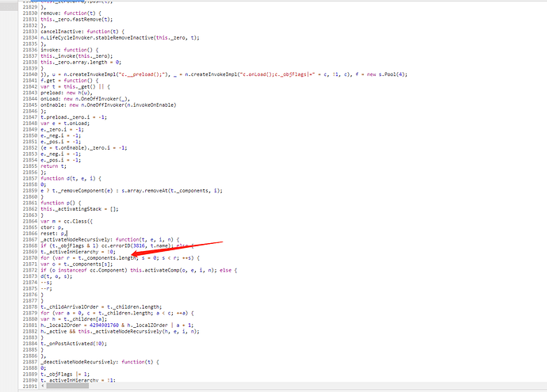Click the 'function p() {' line
Viewport: 547px width, 392px height.
point(61,203)
